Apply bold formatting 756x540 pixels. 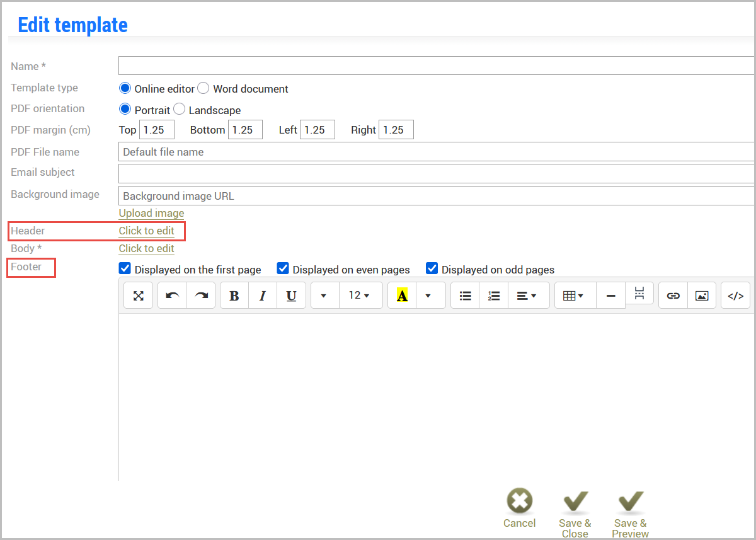click(x=234, y=296)
